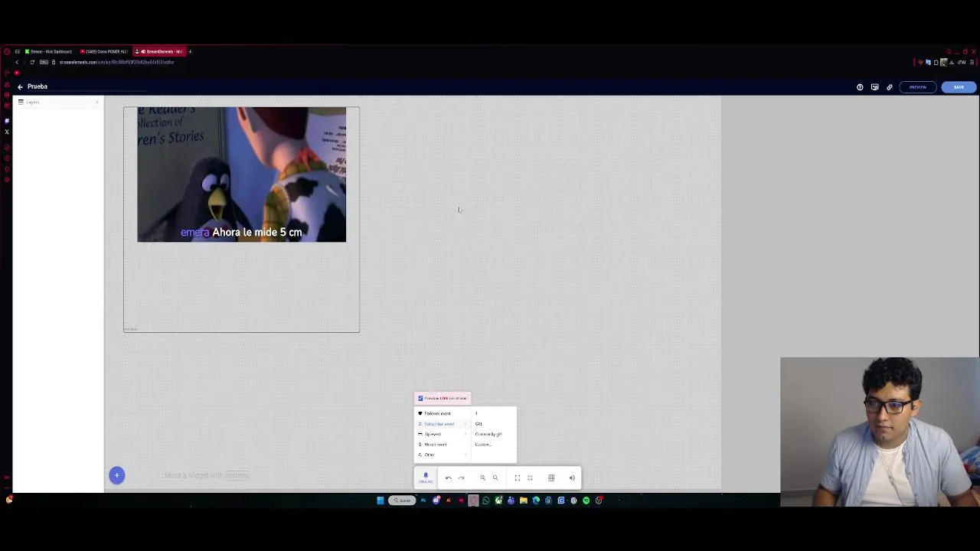This screenshot has height=551, width=980.
Task: Click the blue SAVE button
Action: click(959, 87)
